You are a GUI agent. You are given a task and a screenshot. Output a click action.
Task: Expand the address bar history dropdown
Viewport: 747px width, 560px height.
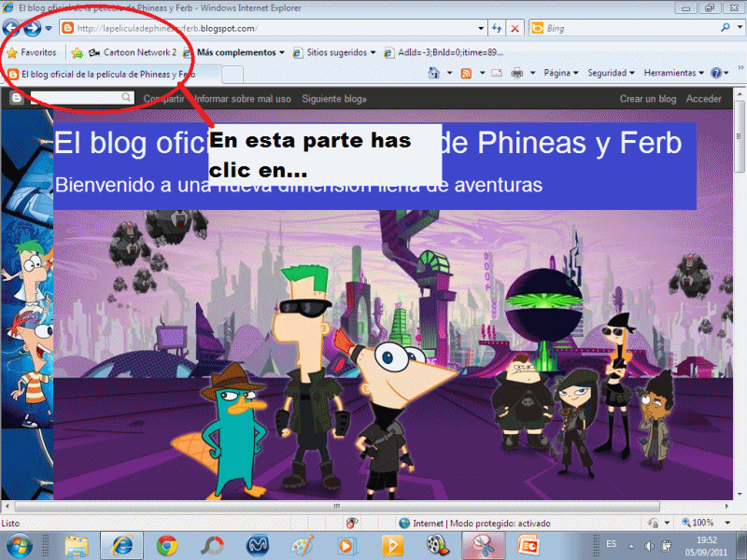(481, 29)
